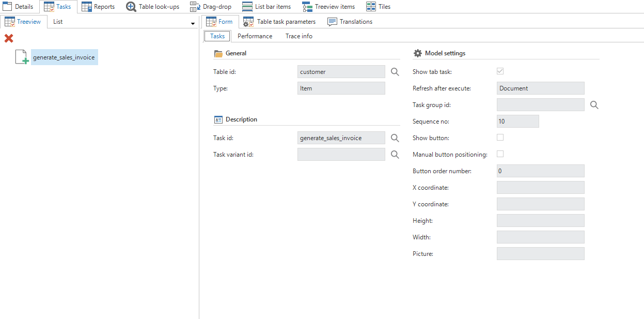Click the red X delete icon
Image resolution: width=644 pixels, height=319 pixels.
[x=9, y=38]
